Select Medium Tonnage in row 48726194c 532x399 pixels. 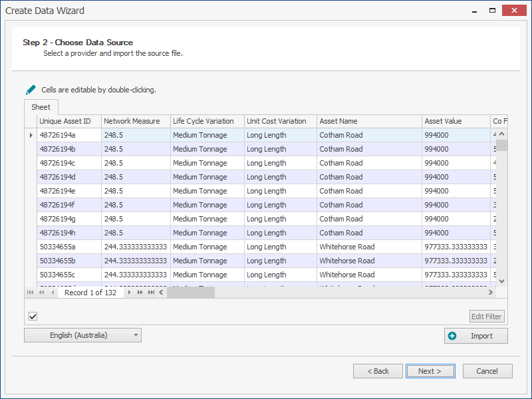[x=207, y=163]
